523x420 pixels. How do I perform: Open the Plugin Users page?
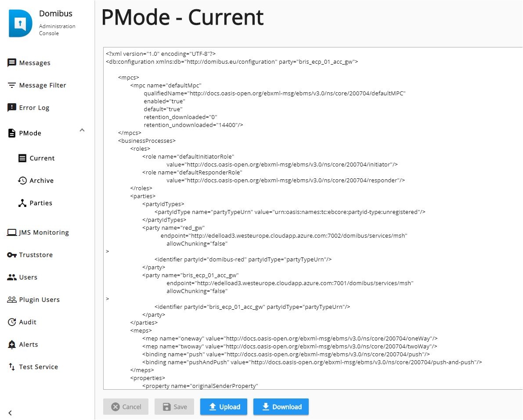(39, 300)
